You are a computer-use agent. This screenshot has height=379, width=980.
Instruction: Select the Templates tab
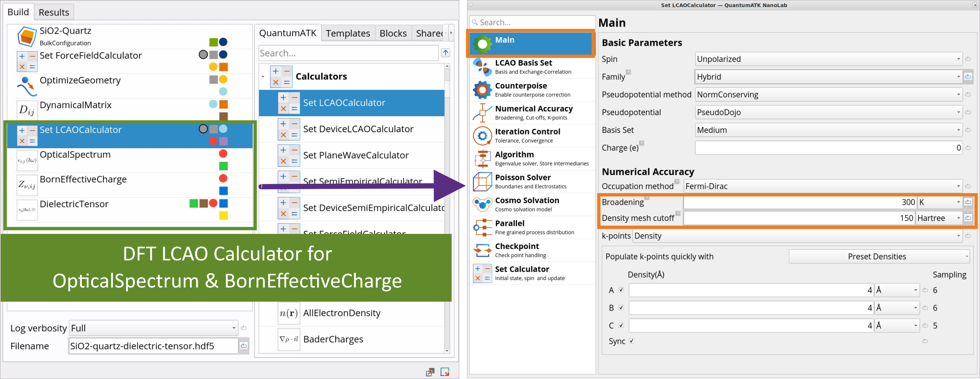click(348, 33)
